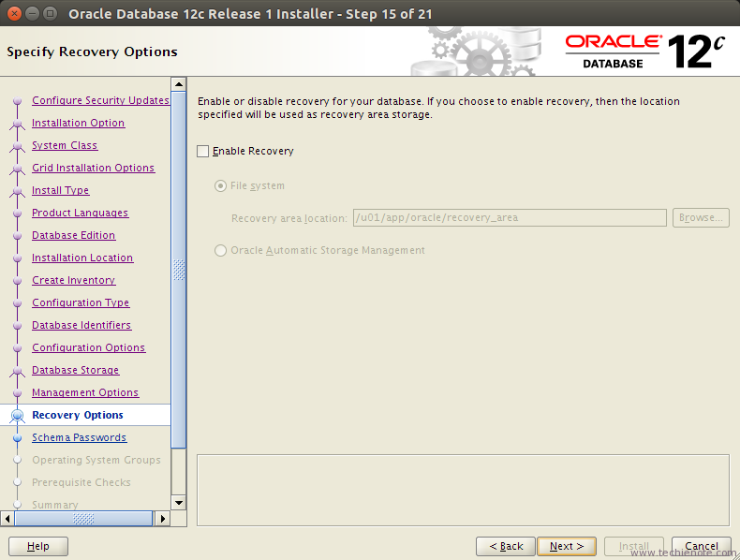Click the step marker beside Product Languages

point(18,214)
